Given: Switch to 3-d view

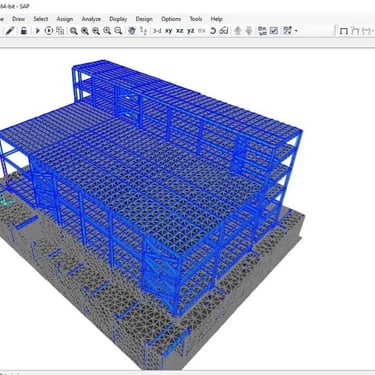Looking at the screenshot, I should 157,31.
